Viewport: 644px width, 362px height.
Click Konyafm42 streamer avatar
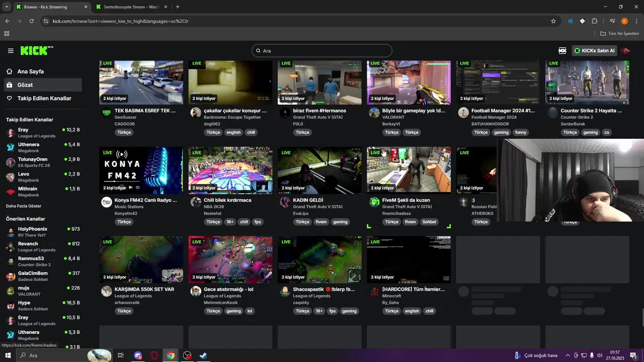[x=107, y=202]
